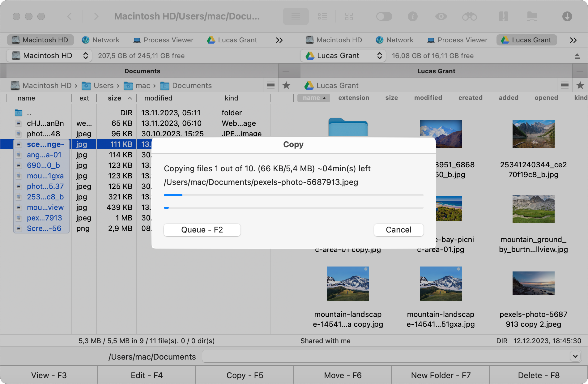The width and height of the screenshot is (588, 384).
Task: Open file search using the binoculars icon
Action: tap(470, 16)
